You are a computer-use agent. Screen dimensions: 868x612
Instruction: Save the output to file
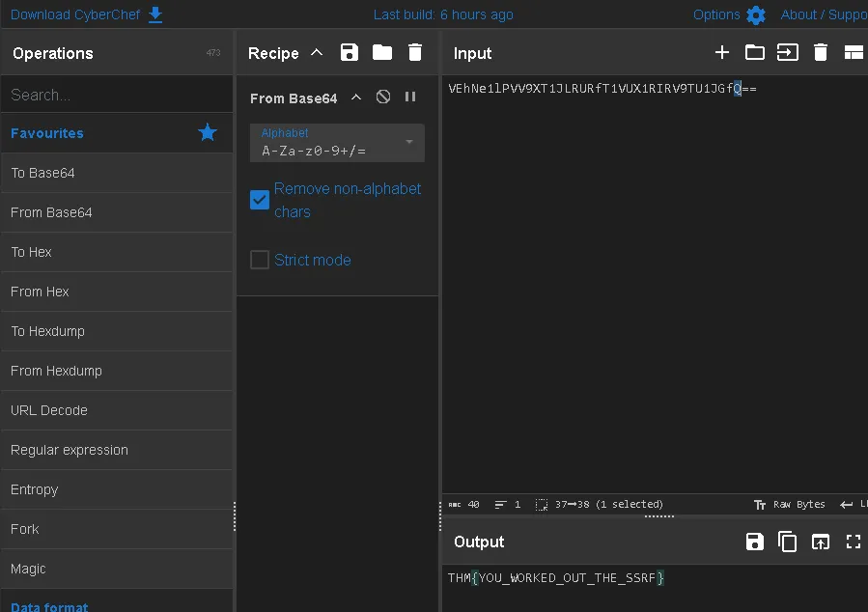coord(754,542)
